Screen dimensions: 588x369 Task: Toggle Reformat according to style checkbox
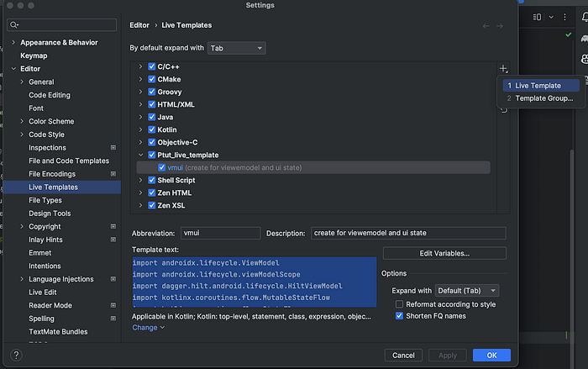(400, 303)
